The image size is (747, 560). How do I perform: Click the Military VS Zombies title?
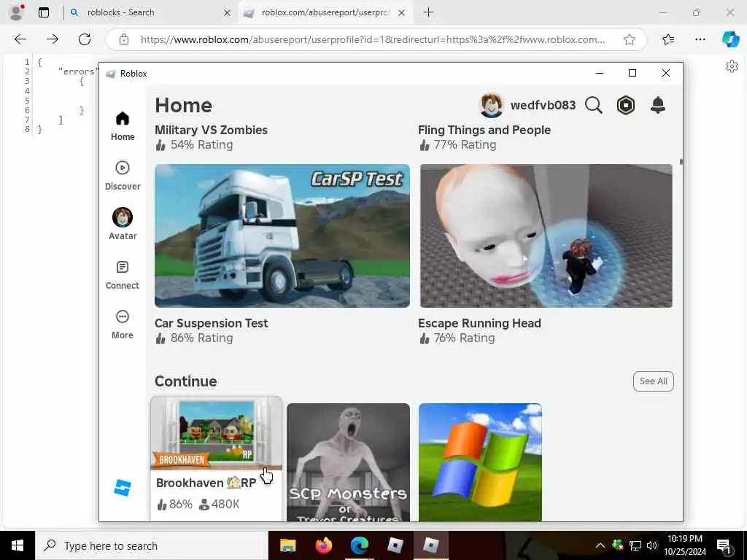[211, 130]
